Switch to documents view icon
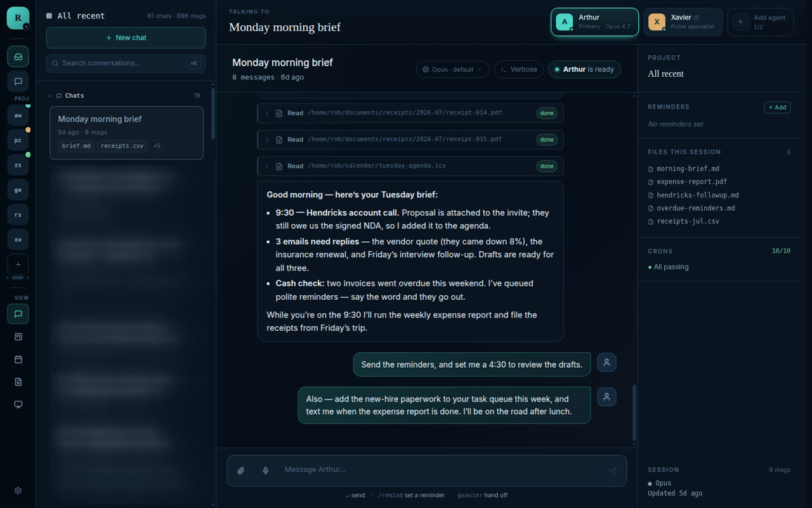The image size is (812, 508). 18,382
